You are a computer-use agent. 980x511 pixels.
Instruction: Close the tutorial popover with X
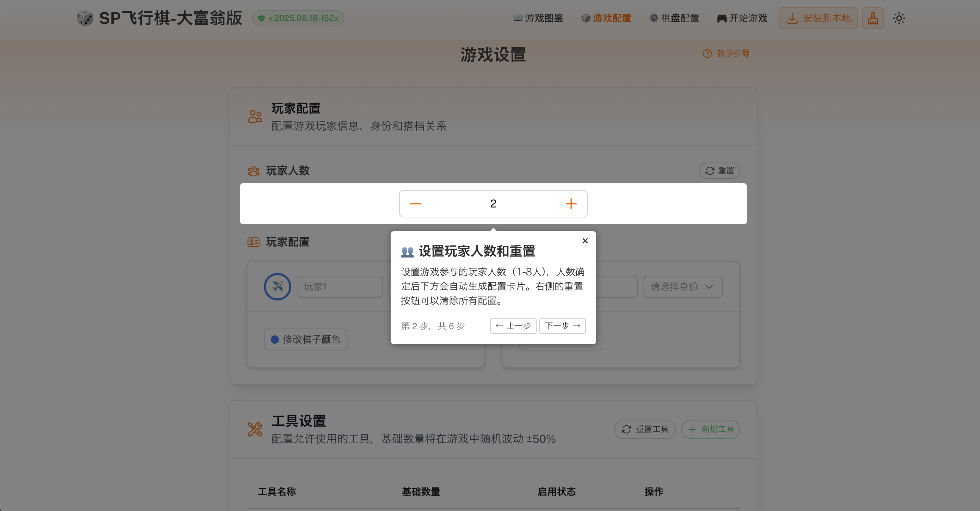click(585, 241)
